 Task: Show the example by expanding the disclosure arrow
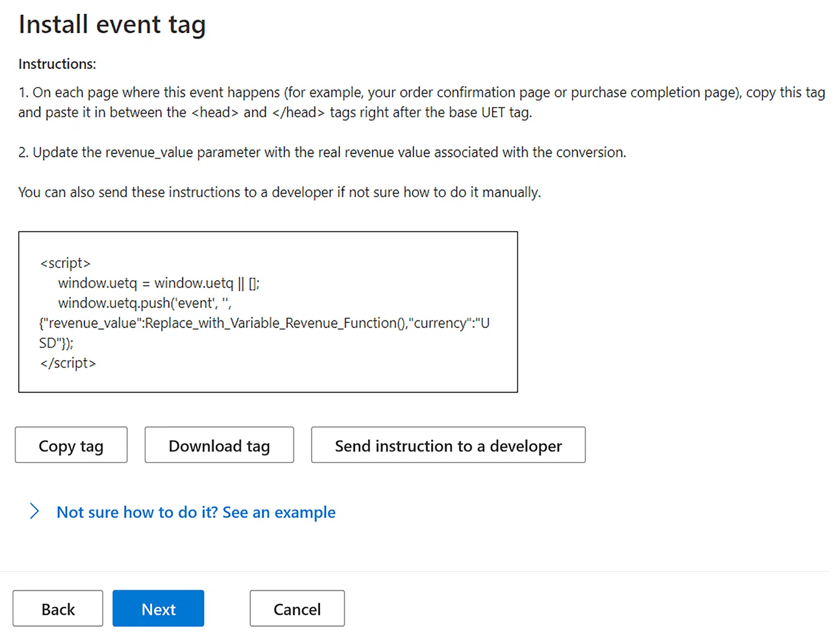[x=34, y=512]
